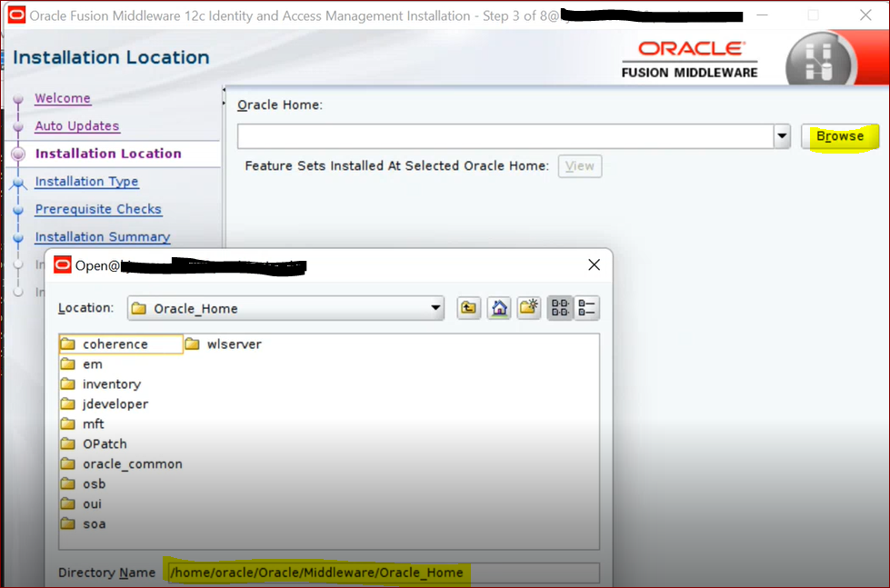Switch file view to details mode
Screen dimensions: 890x588
coord(586,308)
